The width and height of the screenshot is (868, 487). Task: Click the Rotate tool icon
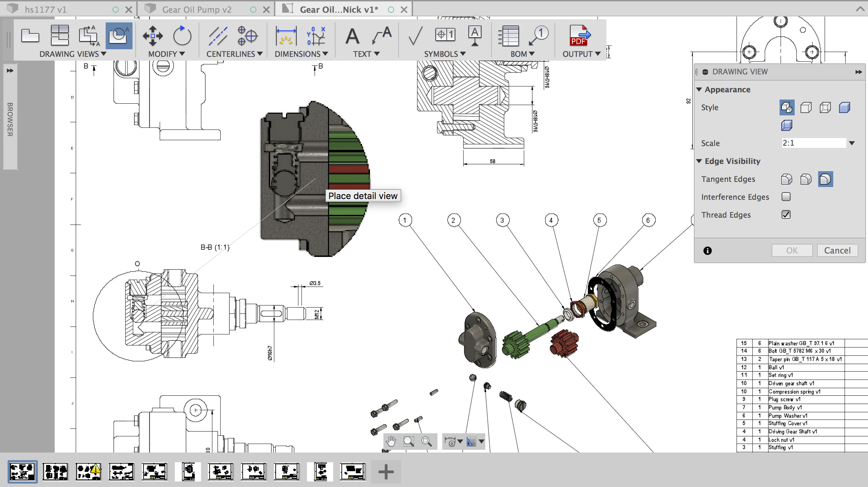(182, 36)
